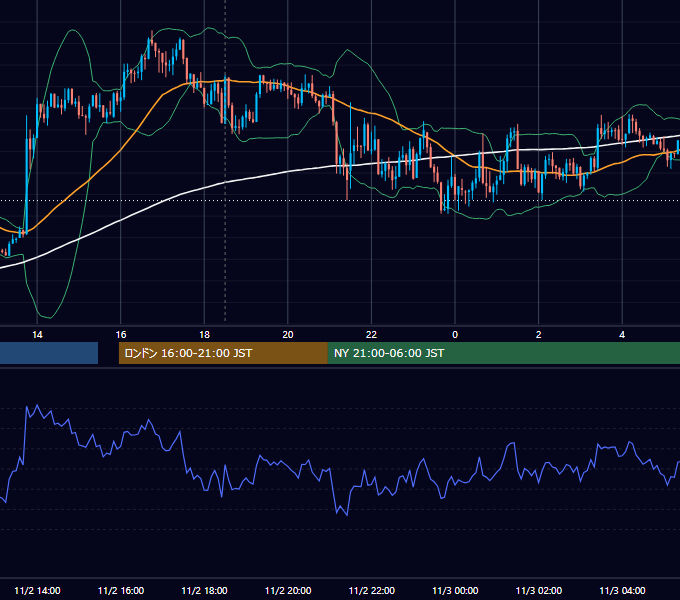
Task: Click the 11/3 04:00 date label
Action: point(622,590)
